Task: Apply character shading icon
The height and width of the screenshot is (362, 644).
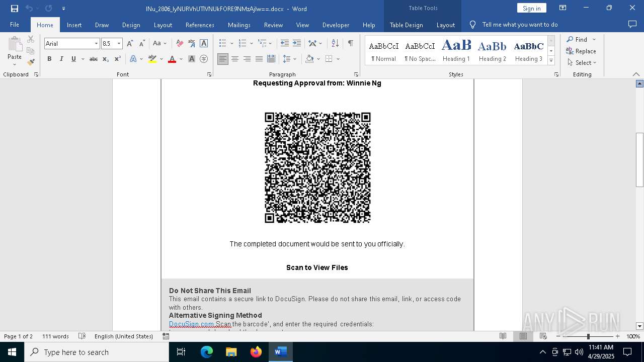Action: (x=192, y=59)
